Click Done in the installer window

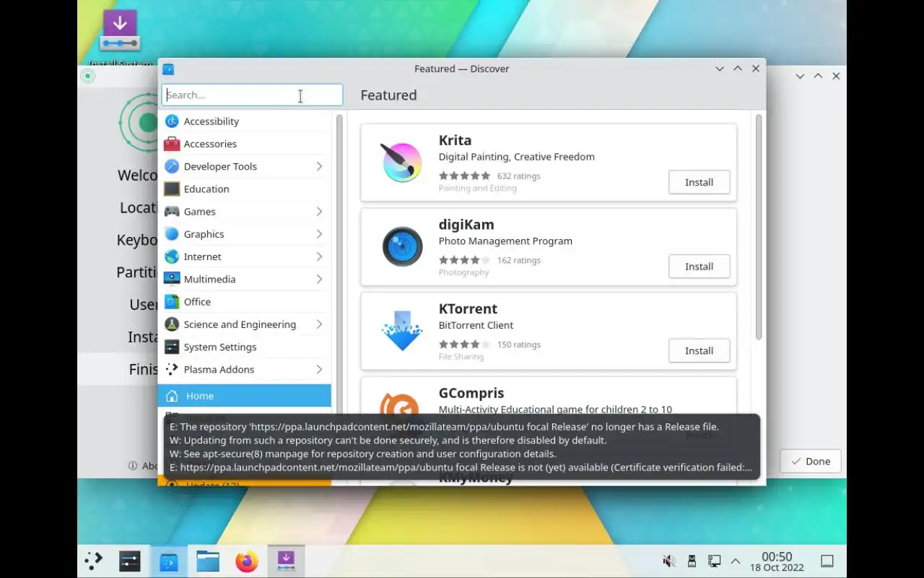[811, 461]
